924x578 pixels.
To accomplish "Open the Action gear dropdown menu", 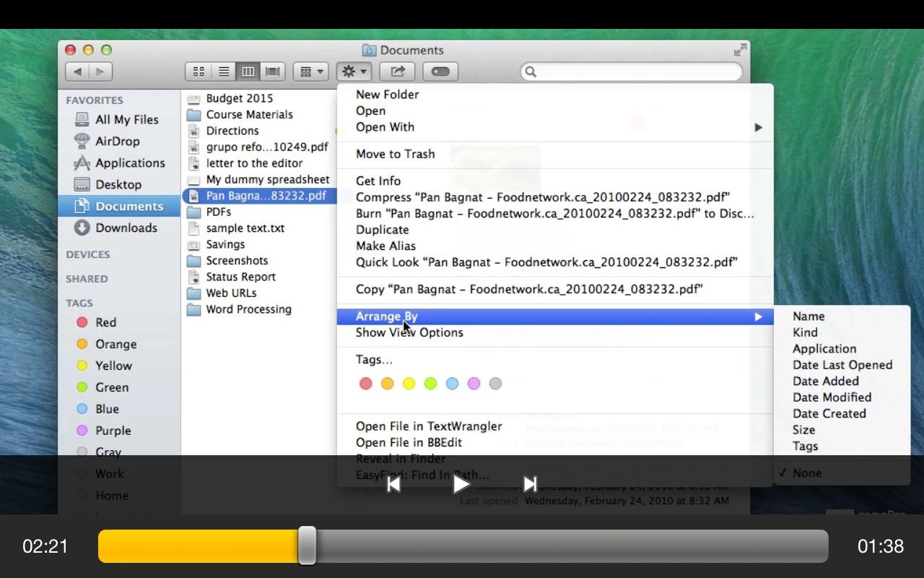I will pyautogui.click(x=354, y=72).
